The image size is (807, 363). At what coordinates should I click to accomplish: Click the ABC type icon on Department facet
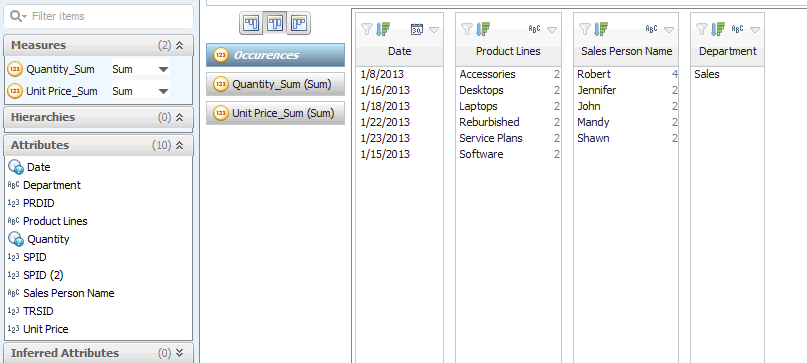[x=738, y=29]
